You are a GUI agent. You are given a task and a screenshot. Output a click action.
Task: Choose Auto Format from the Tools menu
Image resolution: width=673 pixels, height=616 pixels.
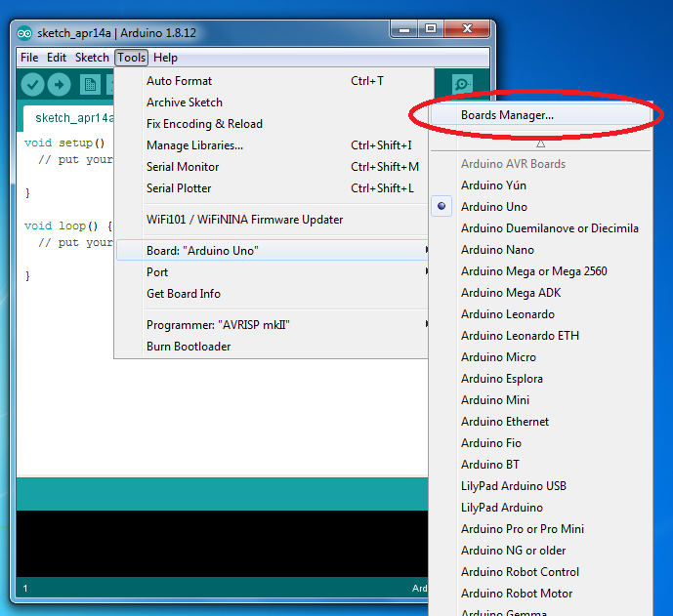[273, 81]
